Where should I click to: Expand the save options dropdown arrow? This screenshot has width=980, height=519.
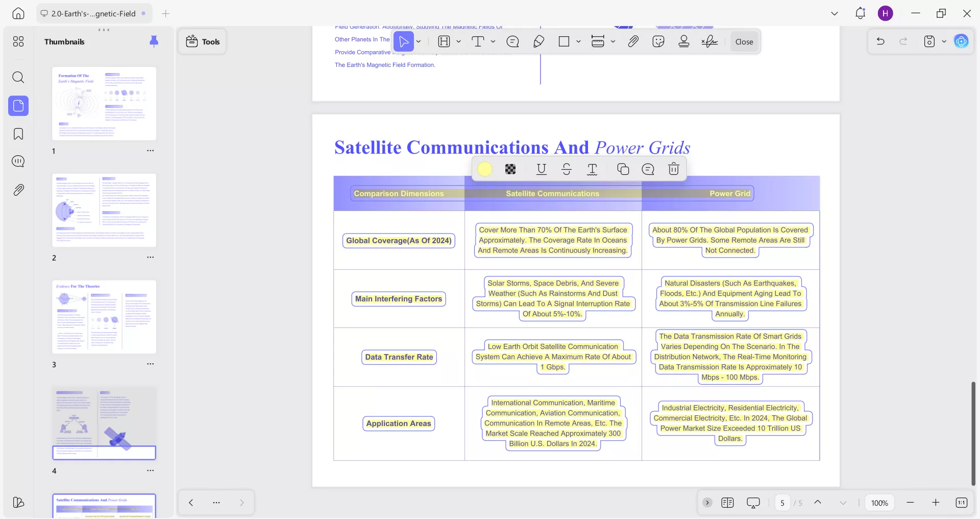pyautogui.click(x=944, y=42)
